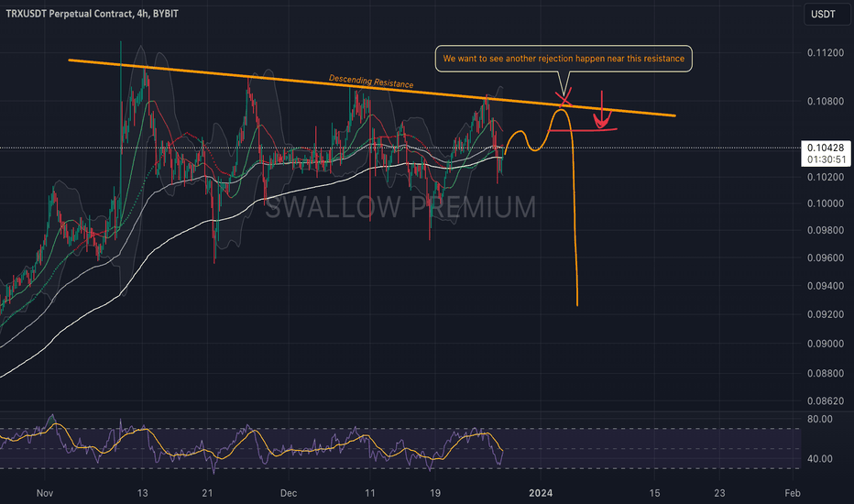Click the '2024' label on time axis
This screenshot has width=854, height=504.
541,493
